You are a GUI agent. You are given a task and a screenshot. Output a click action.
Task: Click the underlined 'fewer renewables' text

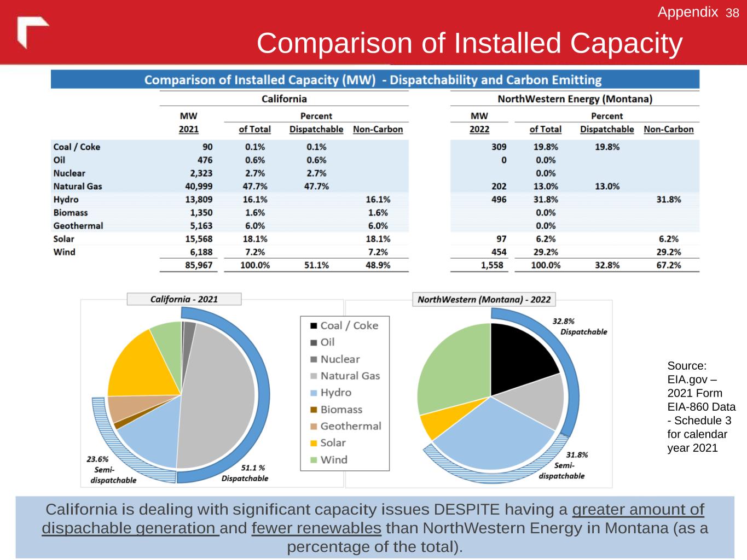tap(316, 528)
